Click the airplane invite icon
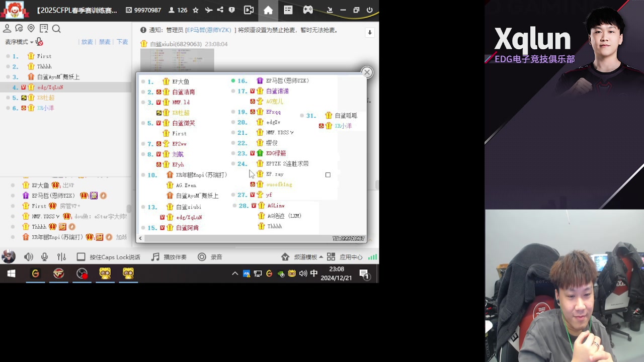 click(208, 10)
